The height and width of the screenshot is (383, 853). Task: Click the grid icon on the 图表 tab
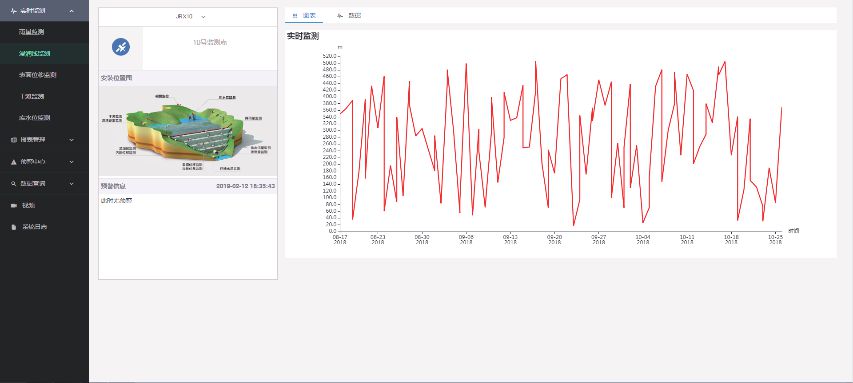coord(295,16)
